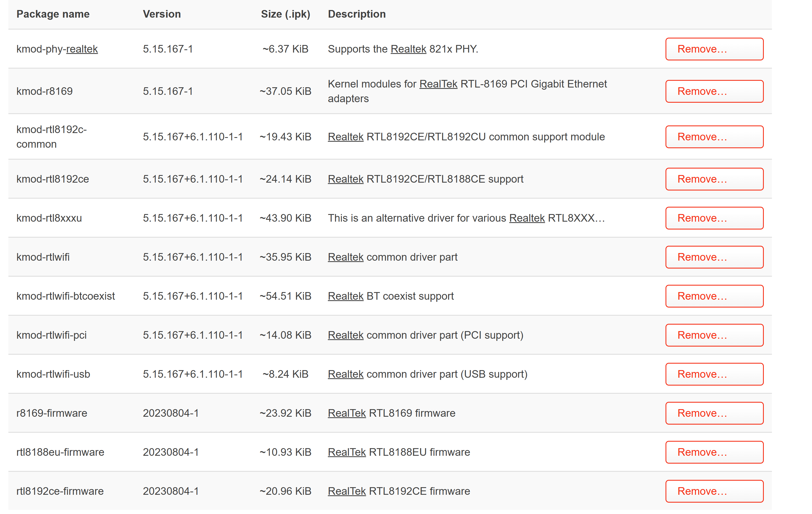
Task: Remove the kmod-rtlwifi-pci package
Action: click(x=714, y=335)
